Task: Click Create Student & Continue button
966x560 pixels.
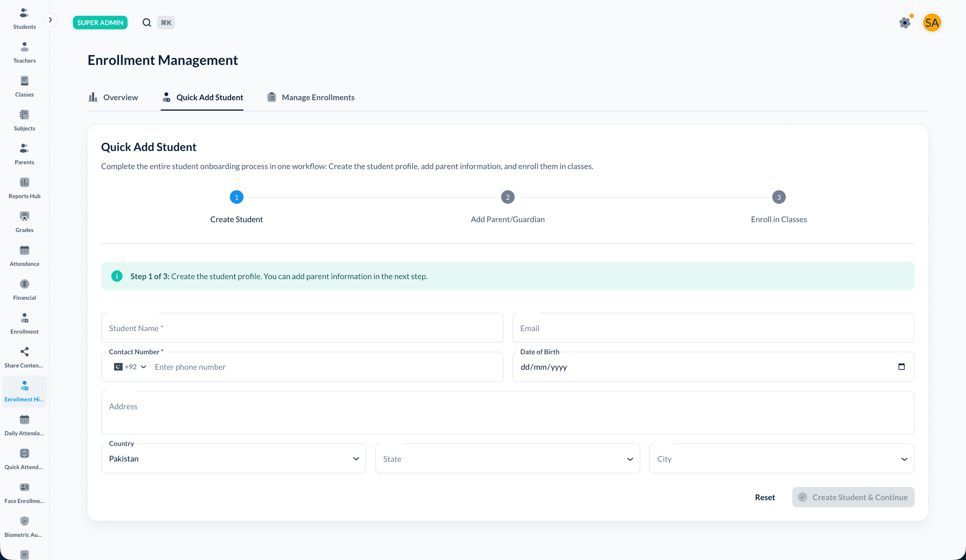Action: click(x=853, y=497)
